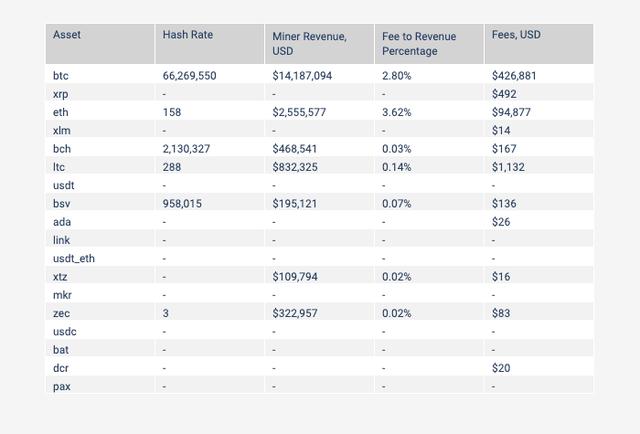
Task: Select the pax asset label
Action: pos(62,386)
